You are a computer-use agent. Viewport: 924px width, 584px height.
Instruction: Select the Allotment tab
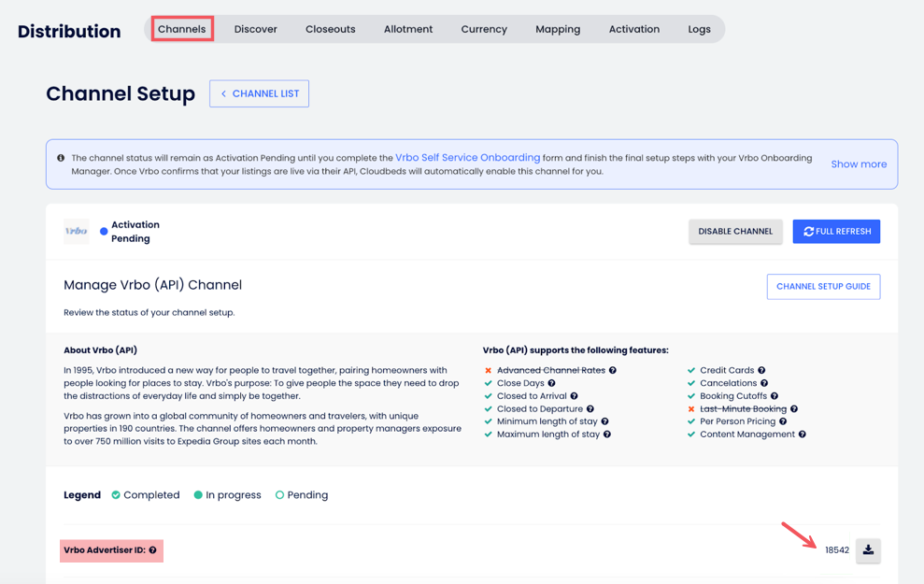[408, 29]
